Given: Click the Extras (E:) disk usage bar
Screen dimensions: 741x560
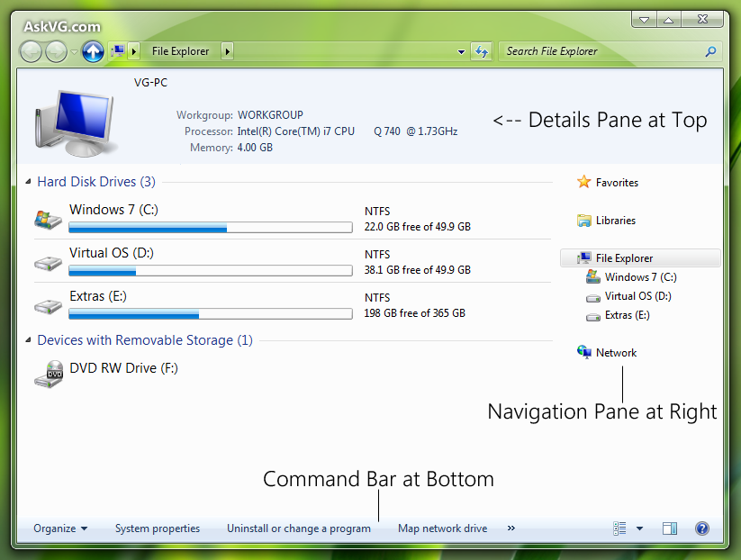Looking at the screenshot, I should [209, 313].
